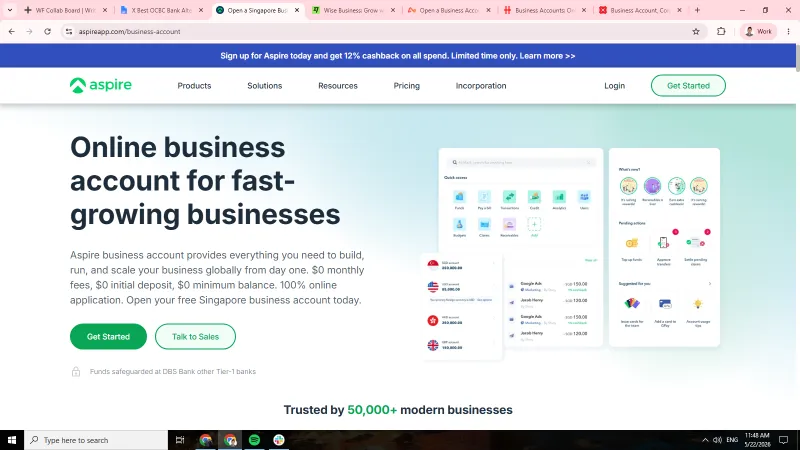
Task: Click the dashboard preview image
Action: 570,254
